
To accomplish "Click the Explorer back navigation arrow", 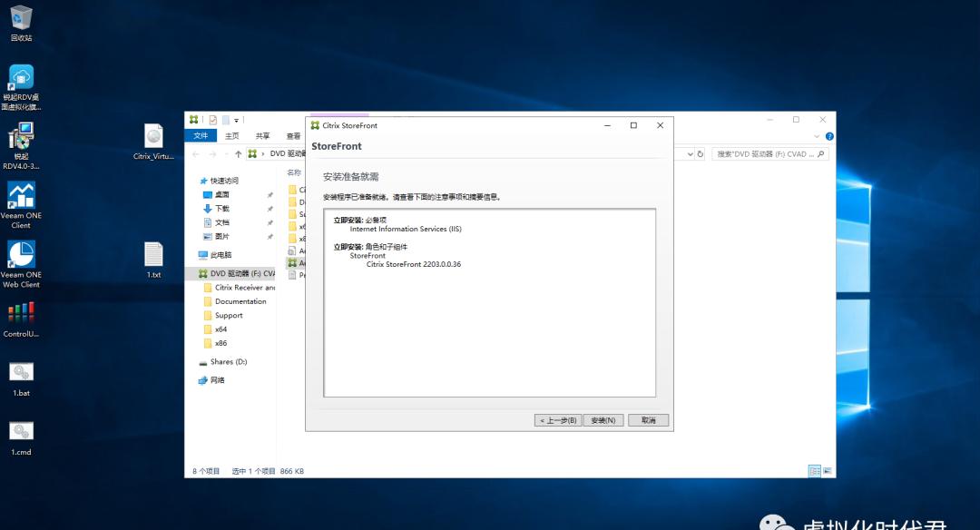I will coord(196,153).
